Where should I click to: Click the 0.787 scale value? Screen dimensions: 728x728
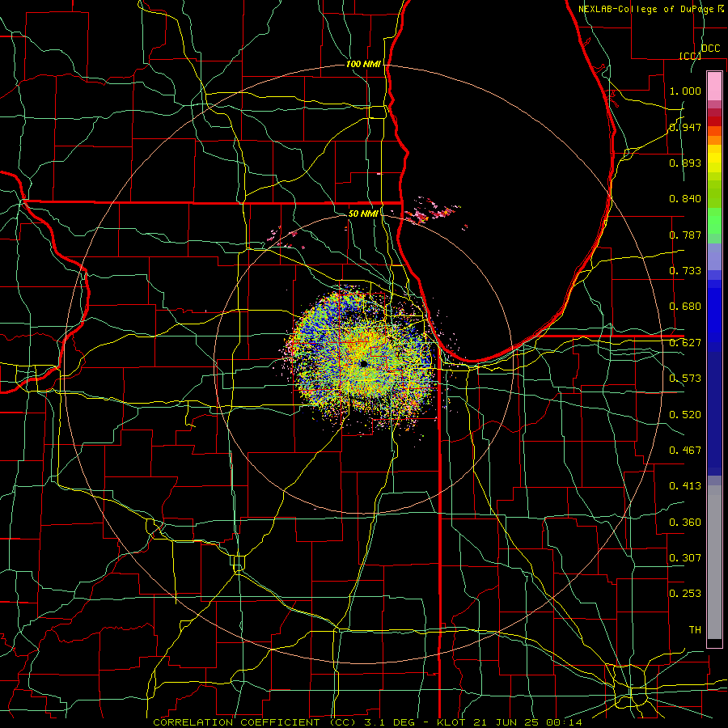[685, 235]
